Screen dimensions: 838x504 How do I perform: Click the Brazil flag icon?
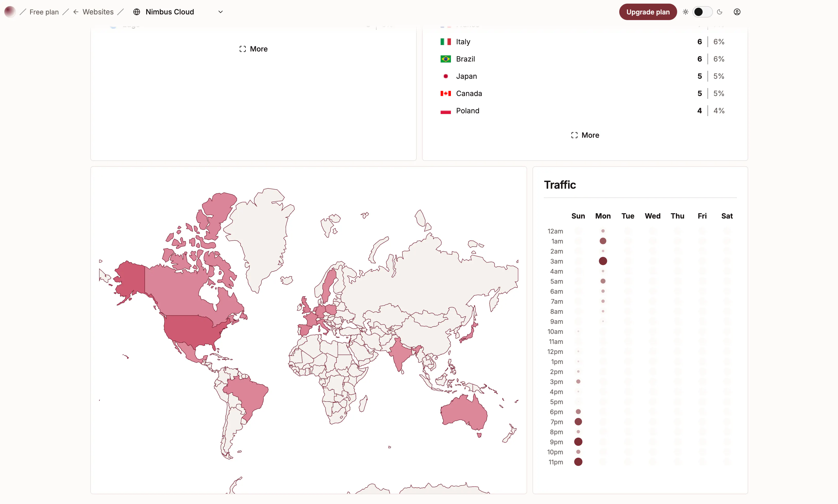click(446, 59)
